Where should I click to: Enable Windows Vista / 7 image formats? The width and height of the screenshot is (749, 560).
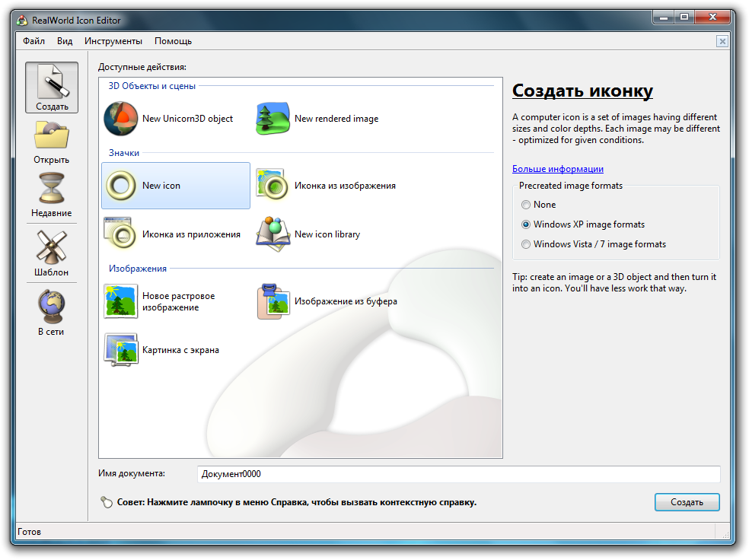(526, 244)
